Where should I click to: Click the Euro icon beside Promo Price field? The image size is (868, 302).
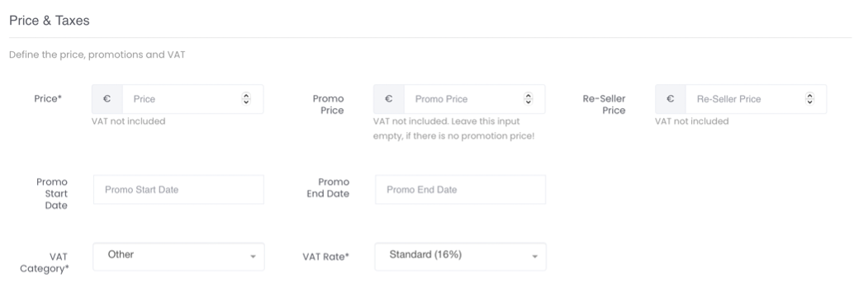tap(389, 99)
